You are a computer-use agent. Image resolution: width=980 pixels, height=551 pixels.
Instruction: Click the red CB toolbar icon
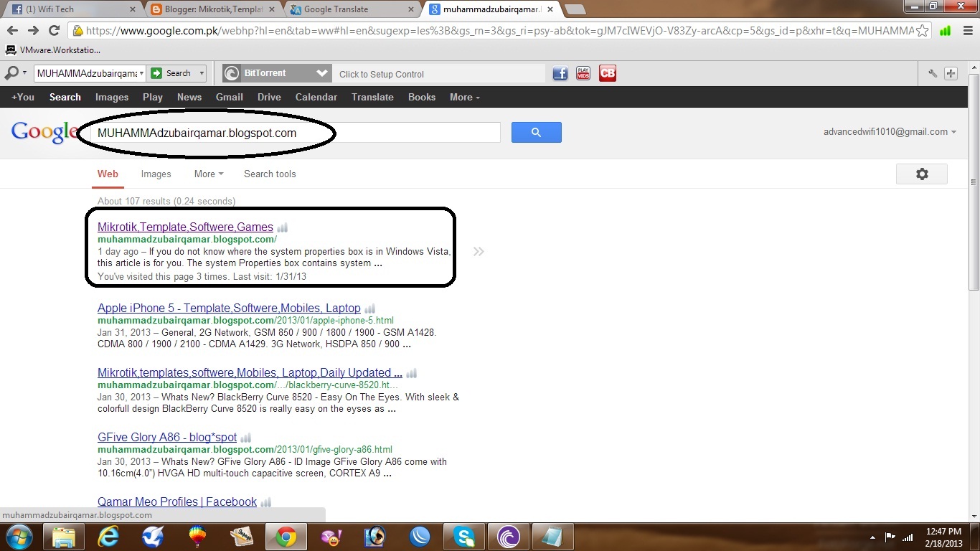(x=608, y=73)
